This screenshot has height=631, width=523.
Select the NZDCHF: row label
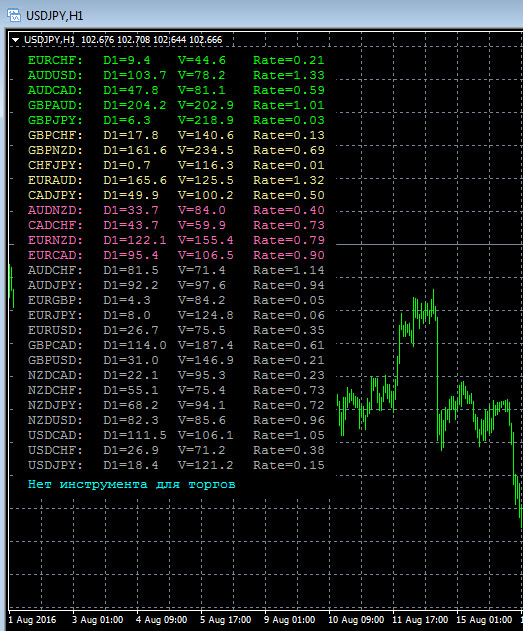pos(55,390)
